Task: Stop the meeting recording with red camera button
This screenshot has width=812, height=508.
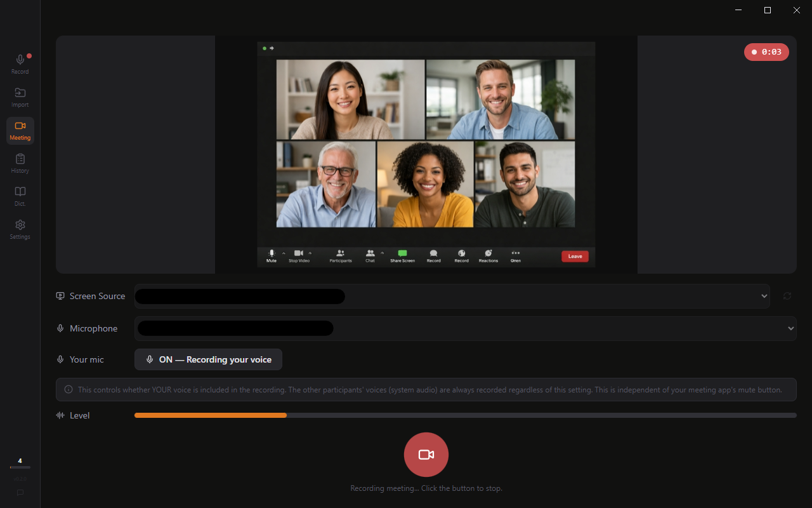Action: coord(426,455)
